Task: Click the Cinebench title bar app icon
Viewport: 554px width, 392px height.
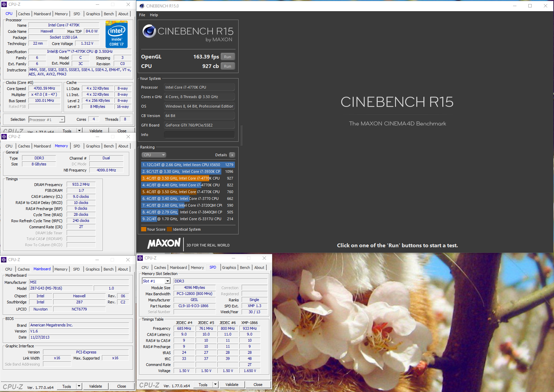Action: (142, 6)
